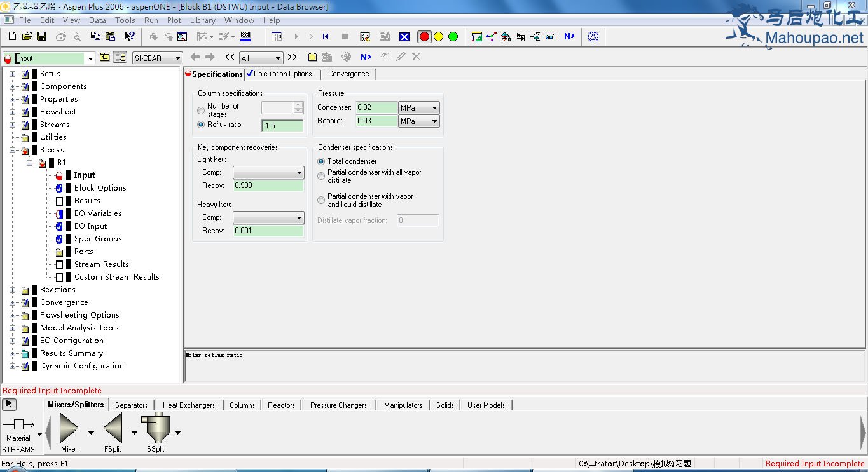The width and height of the screenshot is (868, 472).
Task: Open the SI-CBAR units dropdown
Action: point(177,58)
